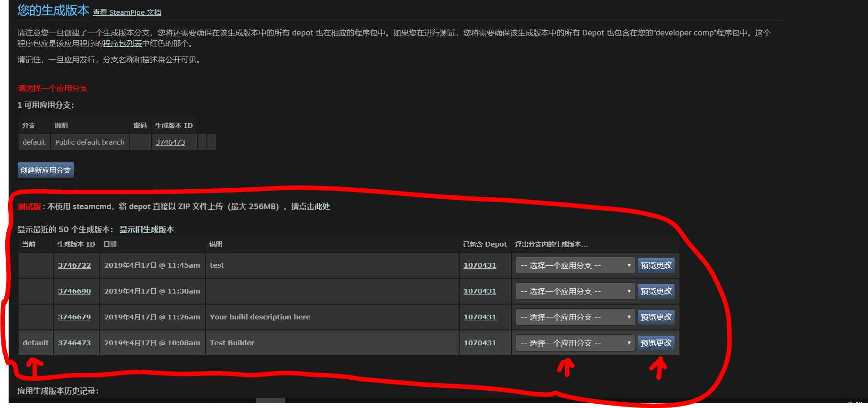Open build ID 3746473 in branch table
This screenshot has height=408, width=868.
170,142
